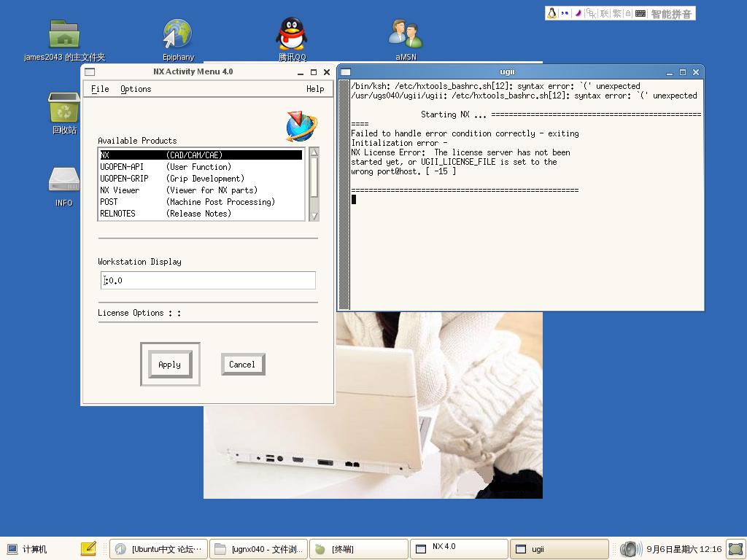
Task: Maximize the NX Activity Menu window
Action: tap(314, 72)
